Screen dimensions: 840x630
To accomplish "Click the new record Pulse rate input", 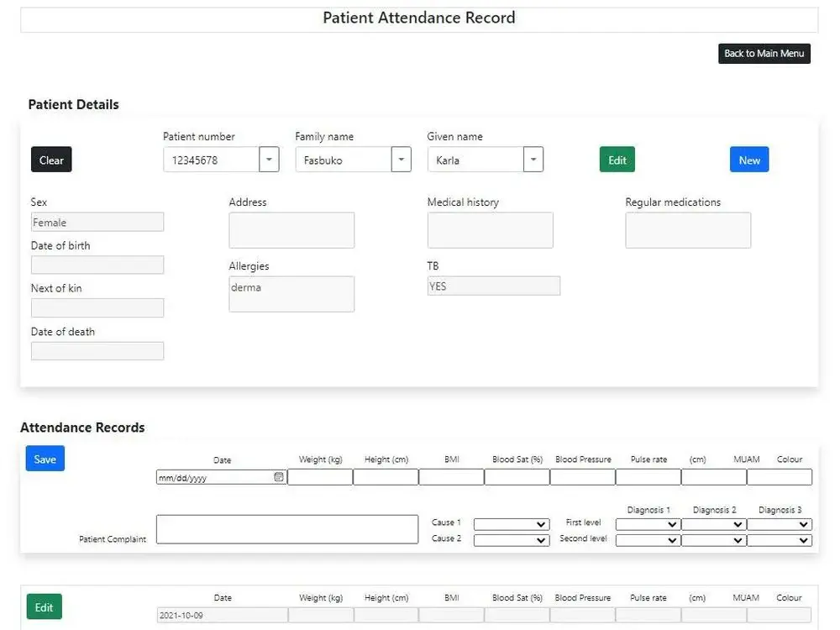I will pyautogui.click(x=648, y=477).
